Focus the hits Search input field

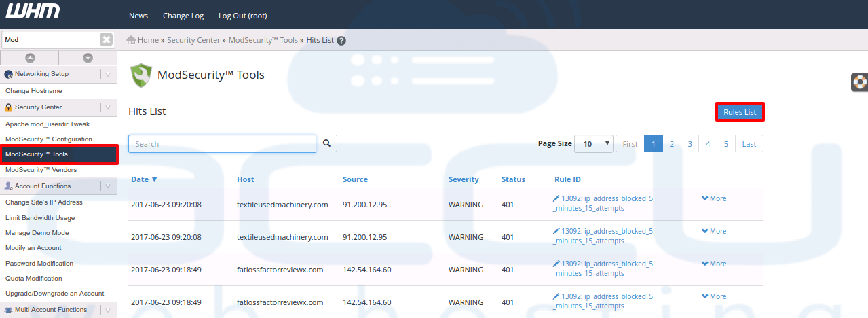click(x=223, y=143)
